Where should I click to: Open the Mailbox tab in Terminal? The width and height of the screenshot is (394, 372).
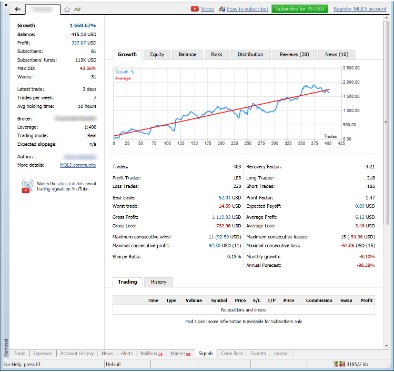click(151, 353)
